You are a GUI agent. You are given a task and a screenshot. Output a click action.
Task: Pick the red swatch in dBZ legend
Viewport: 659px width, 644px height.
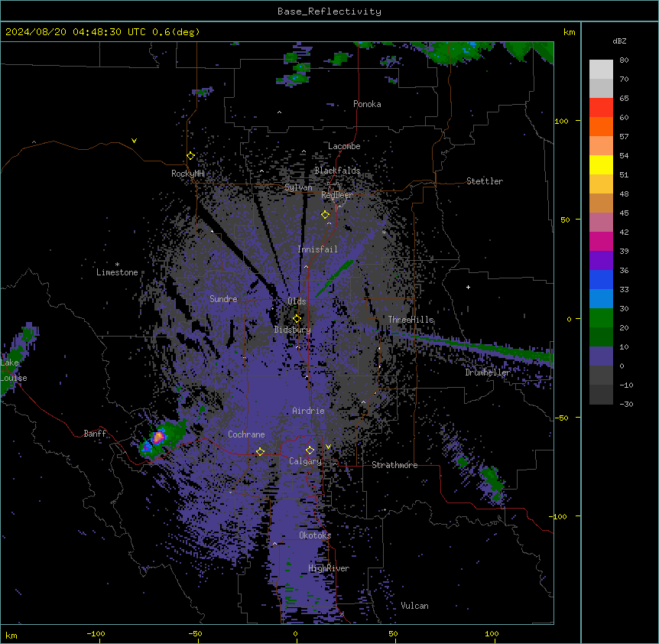[x=601, y=108]
